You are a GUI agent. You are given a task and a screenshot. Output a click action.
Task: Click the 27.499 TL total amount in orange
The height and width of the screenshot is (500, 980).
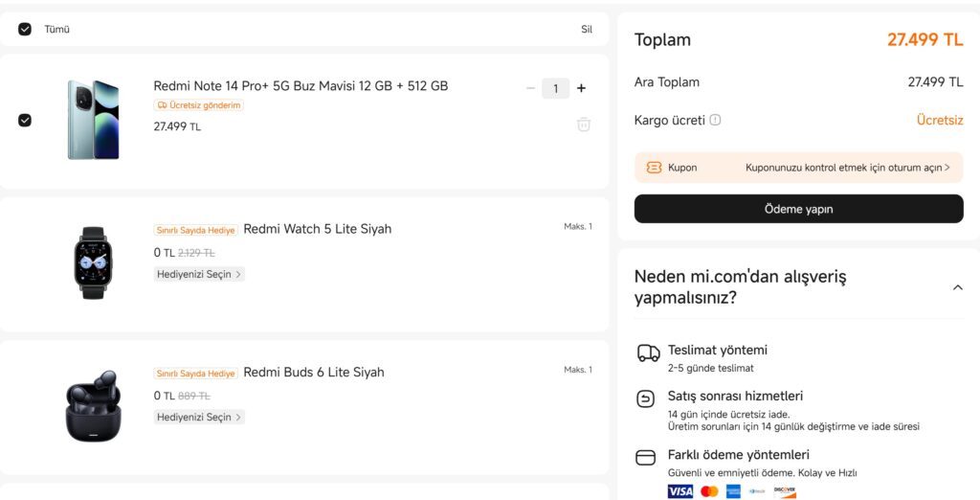click(925, 39)
